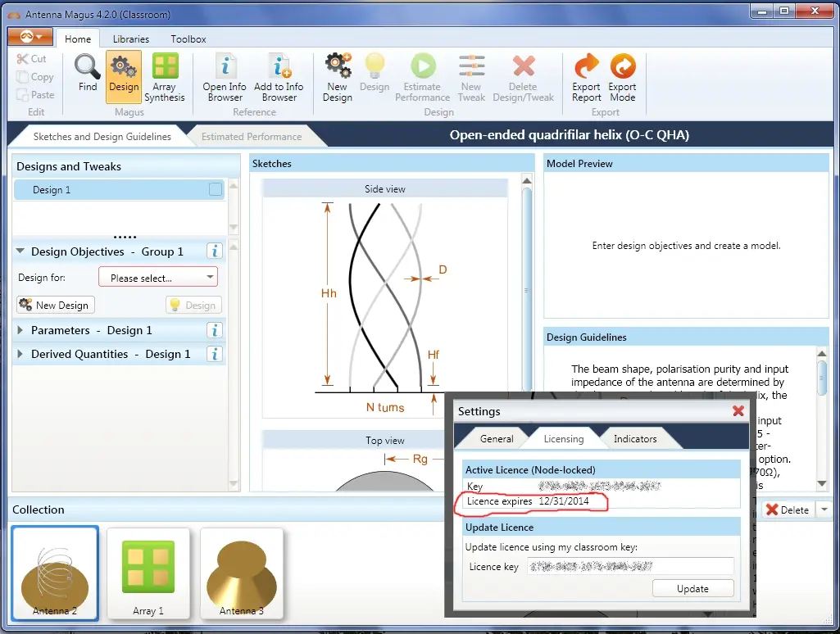Image resolution: width=840 pixels, height=634 pixels.
Task: Select the Design 1 row
Action: pos(118,189)
